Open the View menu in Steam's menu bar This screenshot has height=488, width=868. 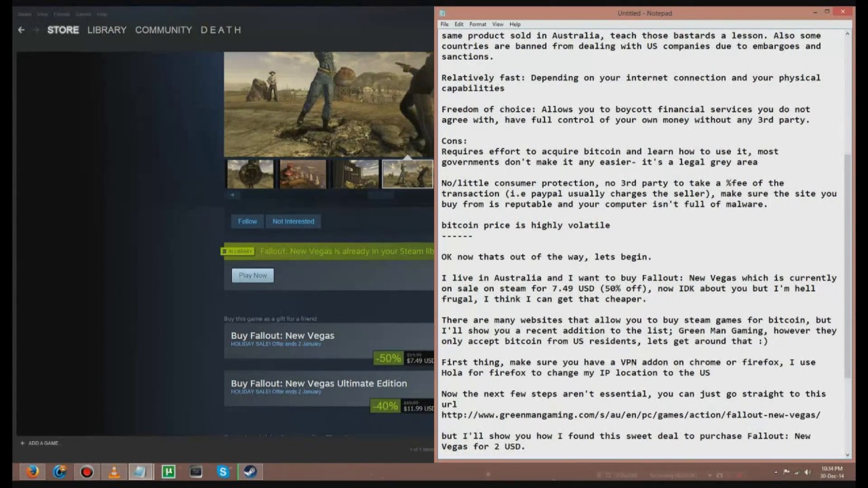coord(42,14)
